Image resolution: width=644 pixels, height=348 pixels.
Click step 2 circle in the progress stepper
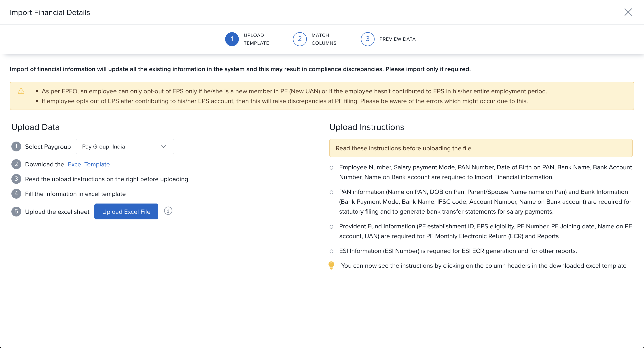click(x=299, y=39)
